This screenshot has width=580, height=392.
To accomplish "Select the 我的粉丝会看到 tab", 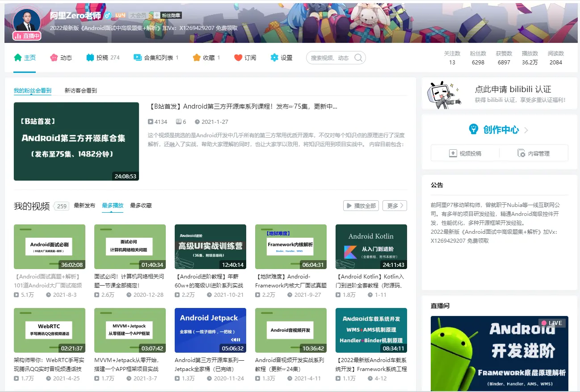I will 33,90.
